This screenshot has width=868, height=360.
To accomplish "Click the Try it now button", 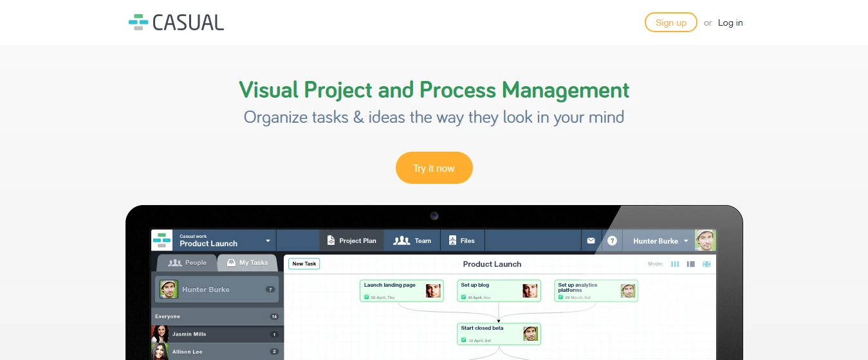I will [x=434, y=168].
